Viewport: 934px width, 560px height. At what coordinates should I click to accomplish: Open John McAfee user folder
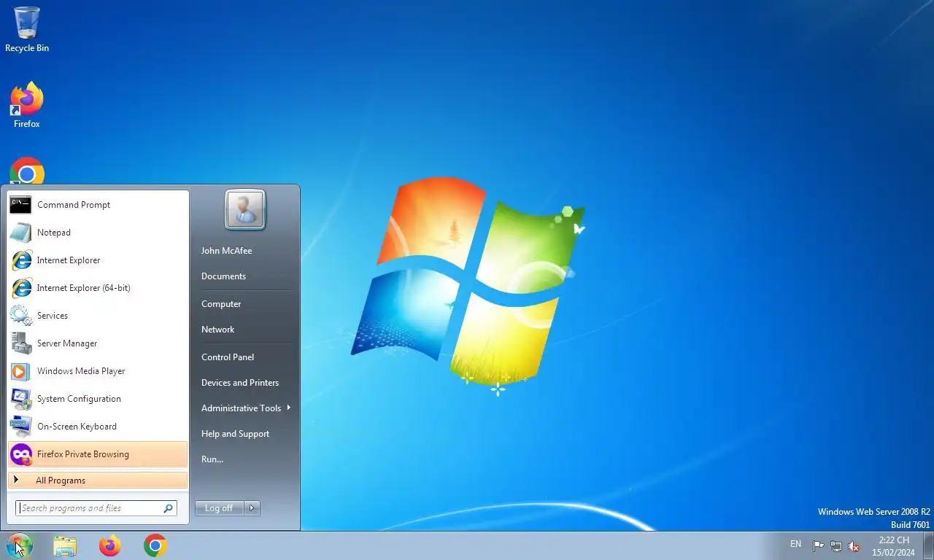click(226, 251)
